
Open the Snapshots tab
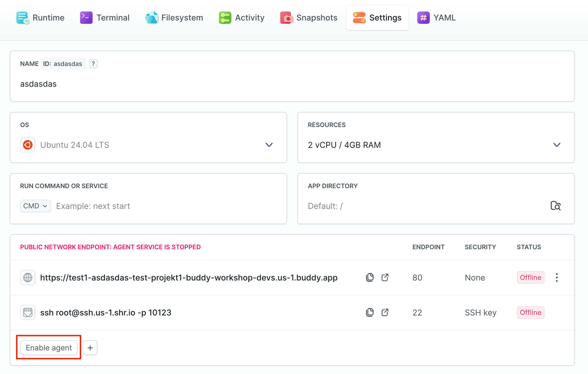pos(309,18)
